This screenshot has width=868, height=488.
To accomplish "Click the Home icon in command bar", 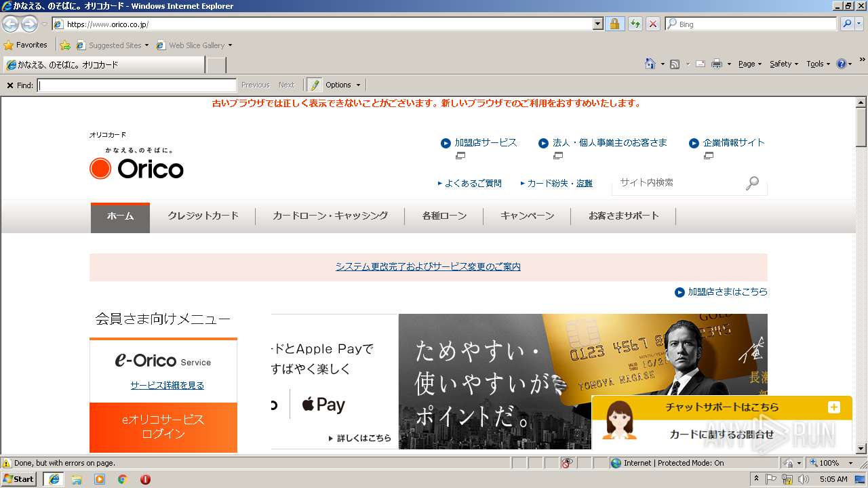I will [650, 64].
